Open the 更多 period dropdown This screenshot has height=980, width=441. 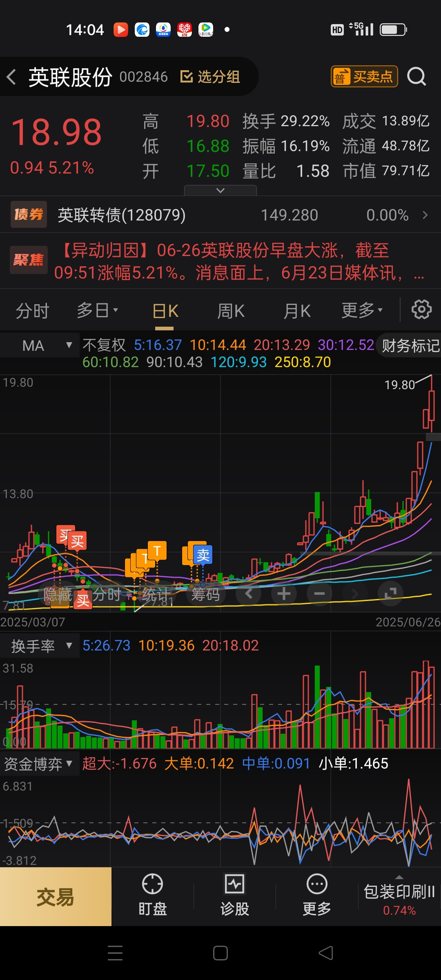(x=362, y=310)
